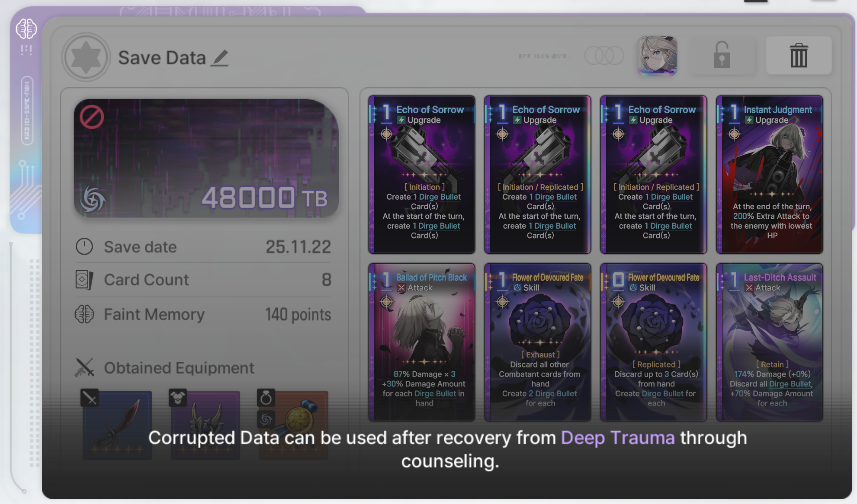
Task: Click the armor equipment item
Action: pos(205,424)
